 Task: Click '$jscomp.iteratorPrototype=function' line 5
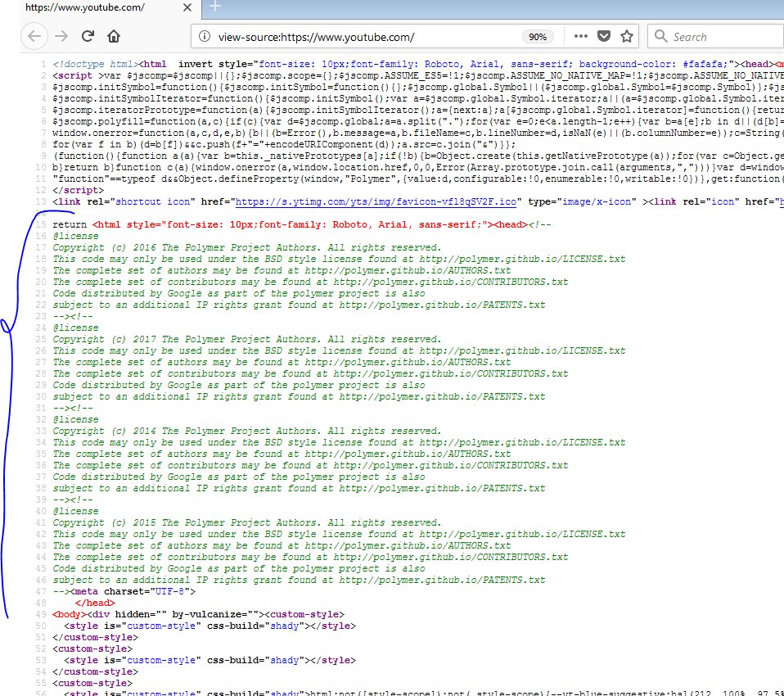418,110
